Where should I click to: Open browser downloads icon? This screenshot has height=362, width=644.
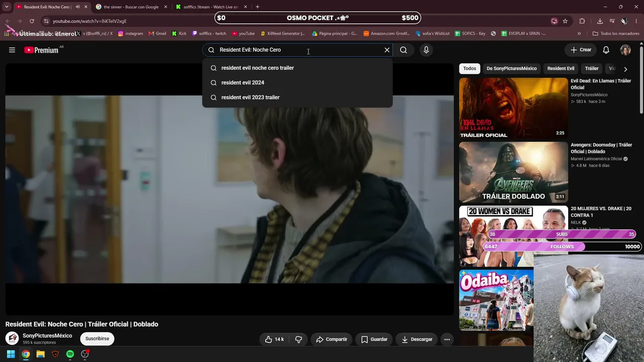point(600,21)
